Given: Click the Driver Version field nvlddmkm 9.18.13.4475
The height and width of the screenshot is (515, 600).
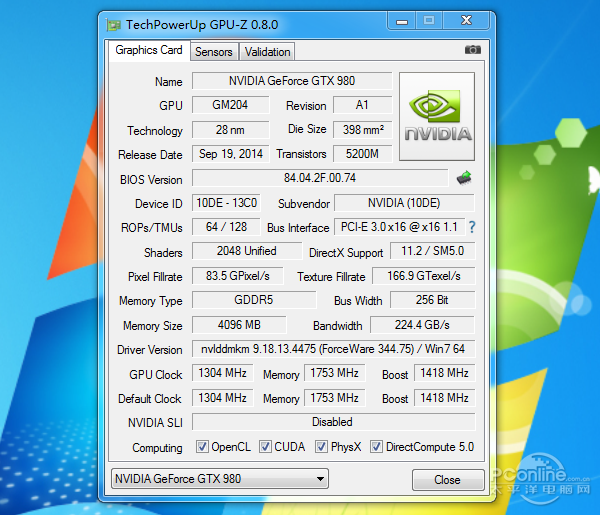Looking at the screenshot, I should pyautogui.click(x=333, y=349).
